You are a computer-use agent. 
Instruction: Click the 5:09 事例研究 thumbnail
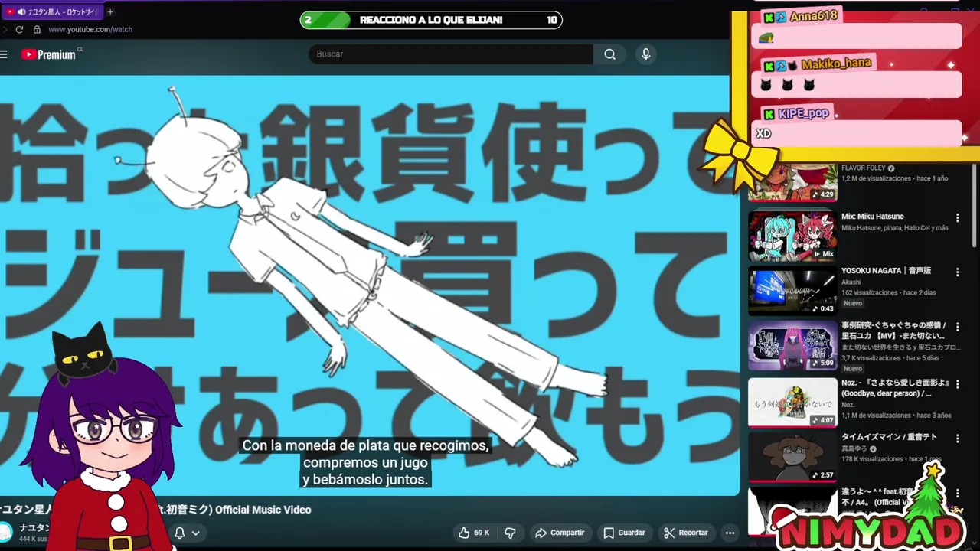pos(792,346)
